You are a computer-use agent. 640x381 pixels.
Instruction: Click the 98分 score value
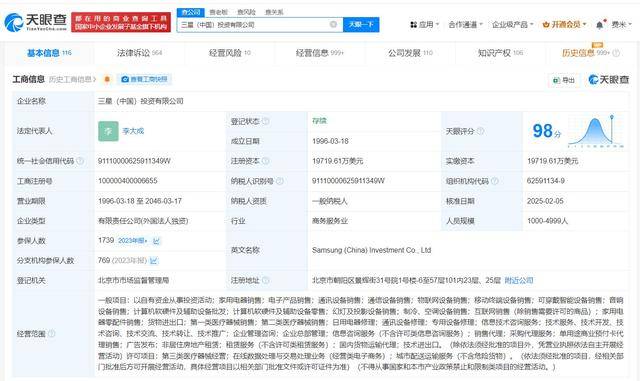[x=547, y=131]
